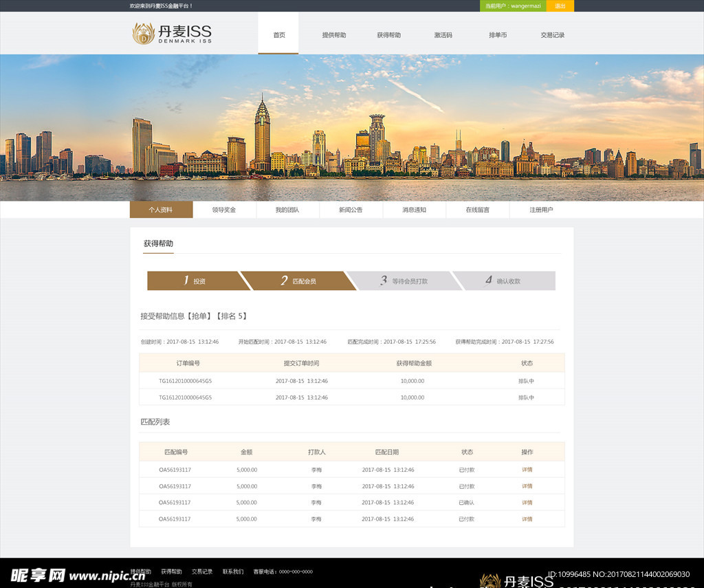Switch to the 我的团队 tab
Viewport: 704px width, 588px height.
pyautogui.click(x=287, y=210)
